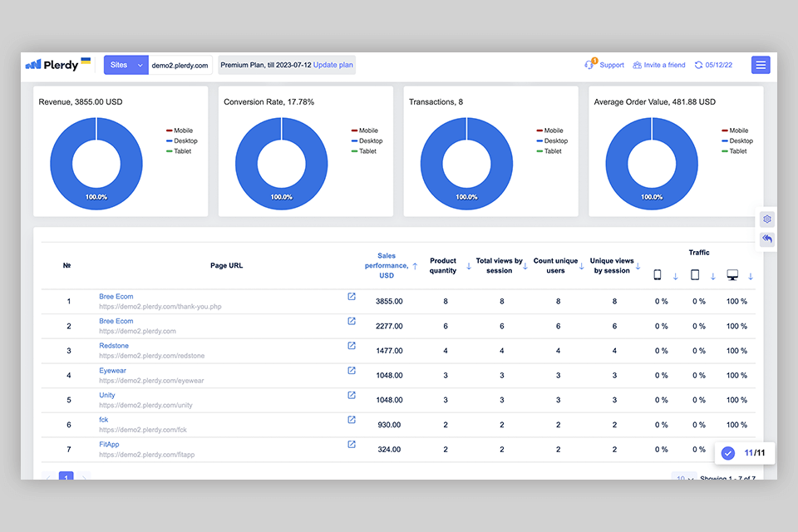Open the Eyewear page link
The width and height of the screenshot is (798, 532).
click(112, 371)
